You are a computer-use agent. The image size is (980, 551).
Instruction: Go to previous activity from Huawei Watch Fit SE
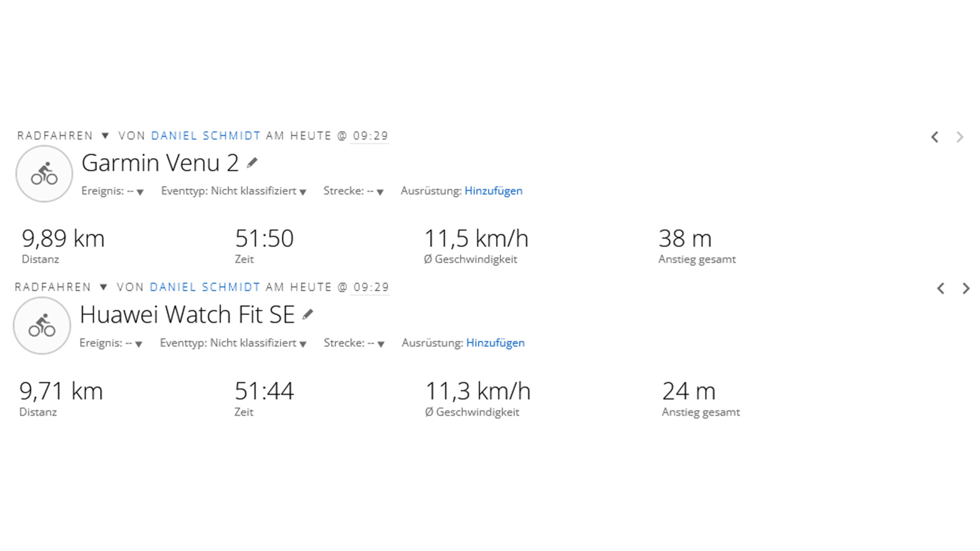[941, 288]
